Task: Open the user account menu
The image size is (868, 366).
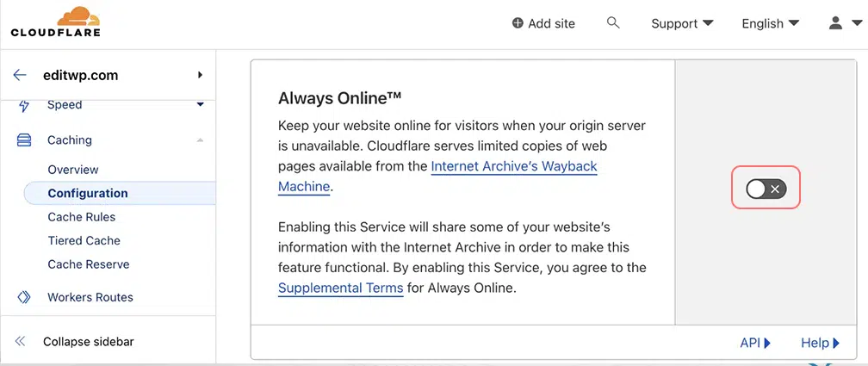Action: (840, 23)
